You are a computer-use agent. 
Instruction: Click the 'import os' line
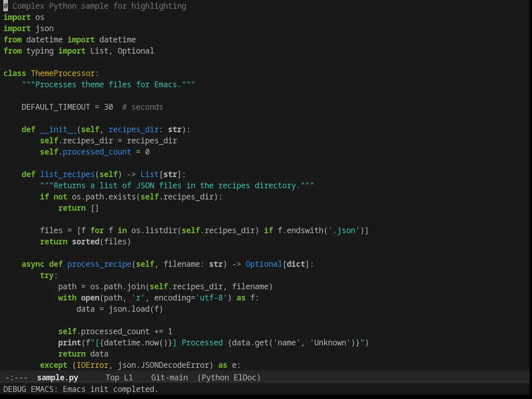[x=24, y=17]
